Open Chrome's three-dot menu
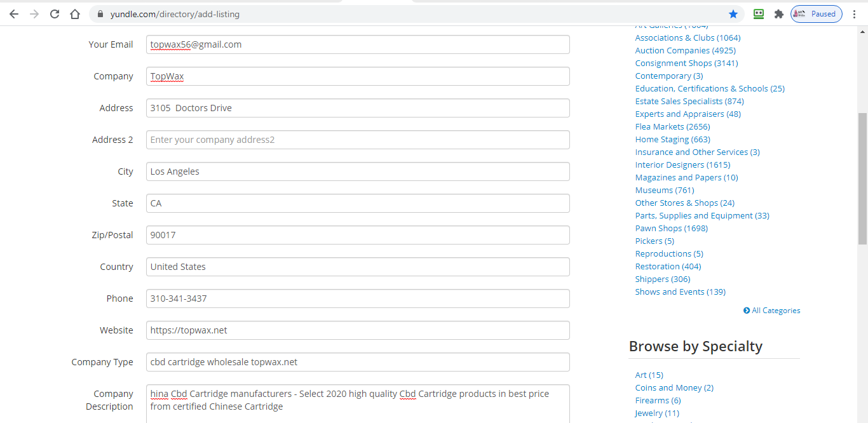 point(855,14)
